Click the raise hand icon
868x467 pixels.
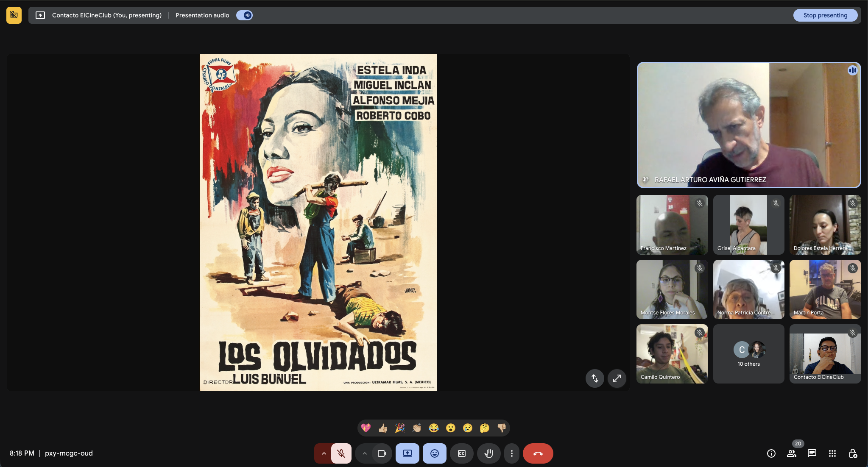tap(488, 453)
